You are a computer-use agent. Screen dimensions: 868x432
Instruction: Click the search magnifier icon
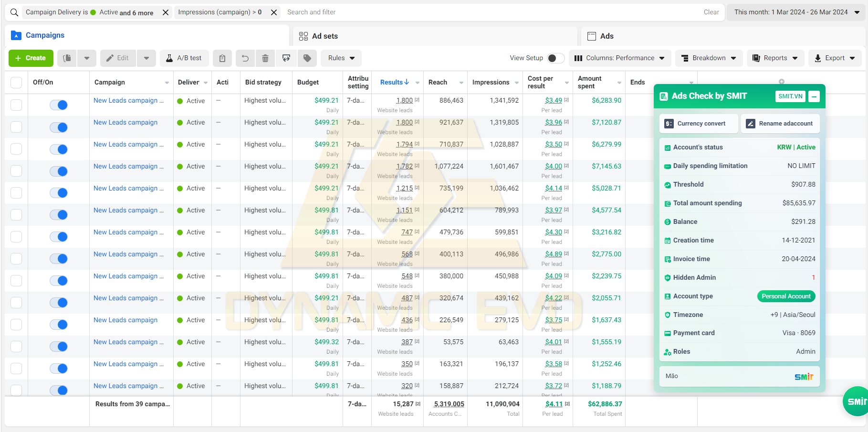coord(14,12)
